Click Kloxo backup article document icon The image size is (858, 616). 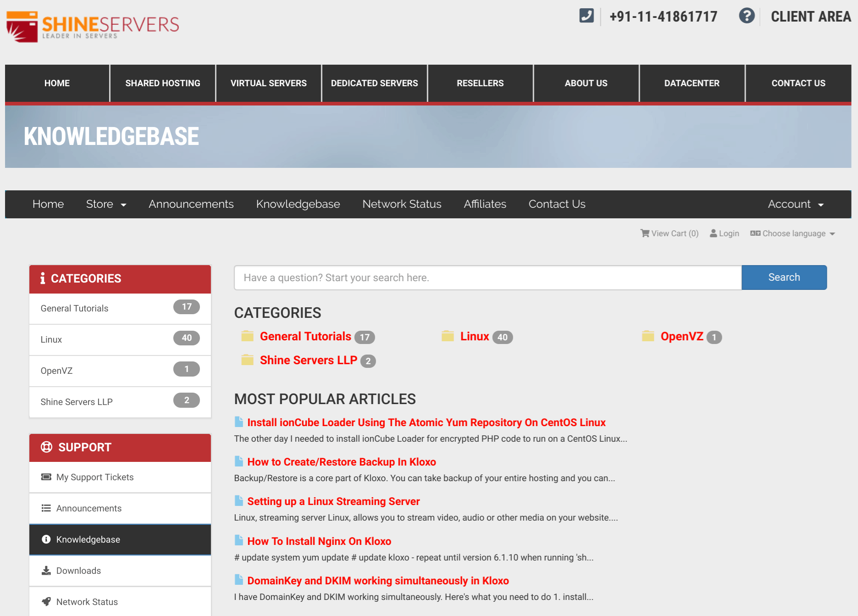click(x=238, y=461)
